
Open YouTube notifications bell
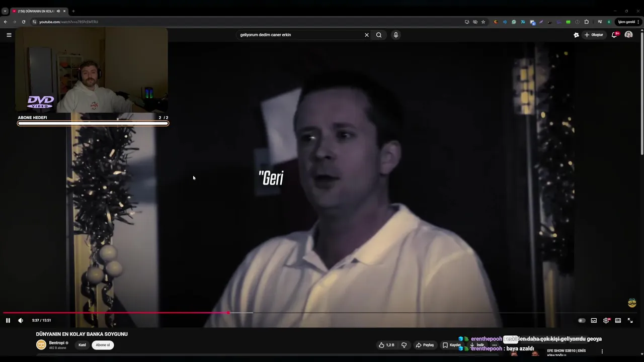615,35
